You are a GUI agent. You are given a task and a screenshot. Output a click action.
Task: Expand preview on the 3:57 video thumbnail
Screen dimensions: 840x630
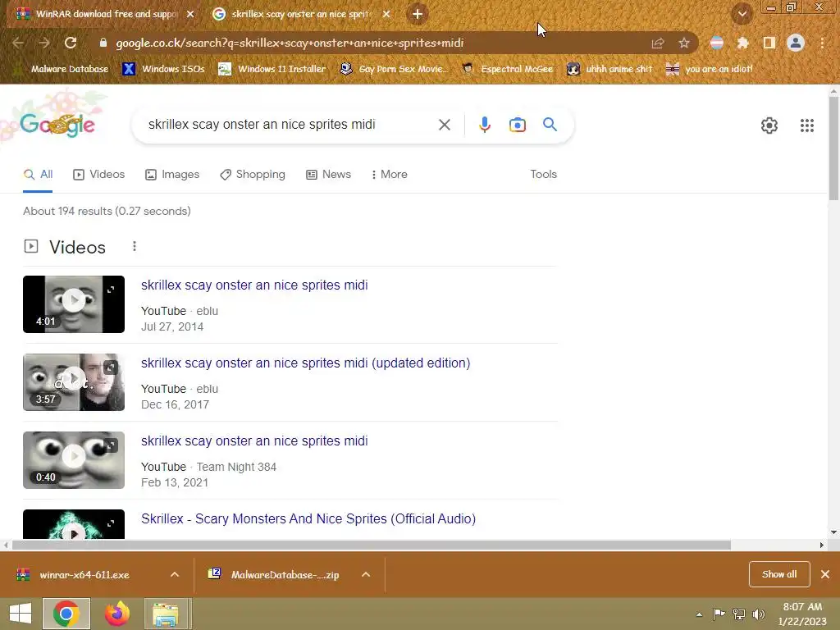point(111,367)
